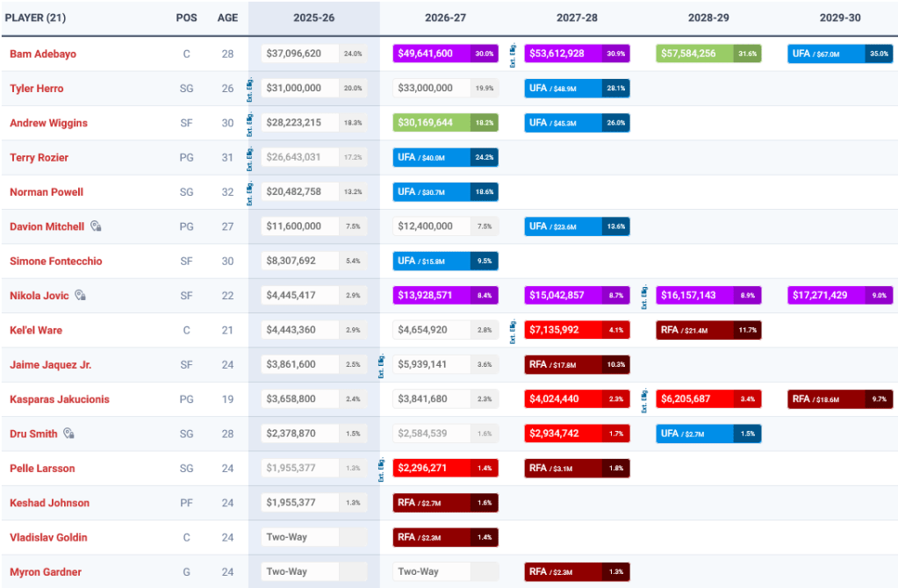Screen dimensions: 898x588
Task: Click the lock icon beside Davion Mitchell
Action: coord(96,226)
